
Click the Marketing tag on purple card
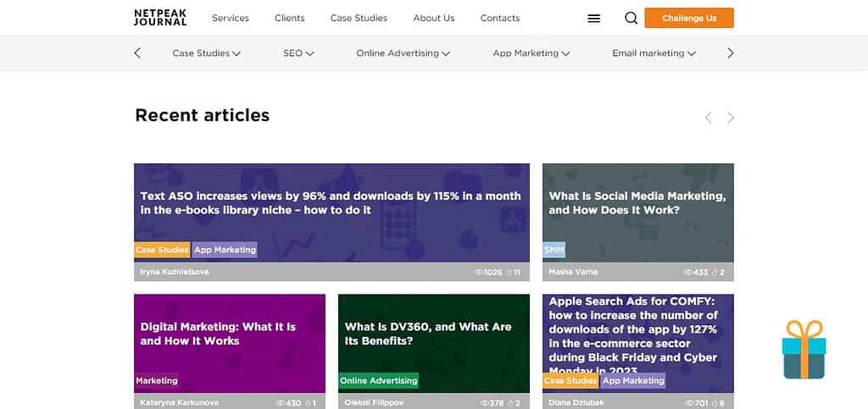[x=157, y=381]
